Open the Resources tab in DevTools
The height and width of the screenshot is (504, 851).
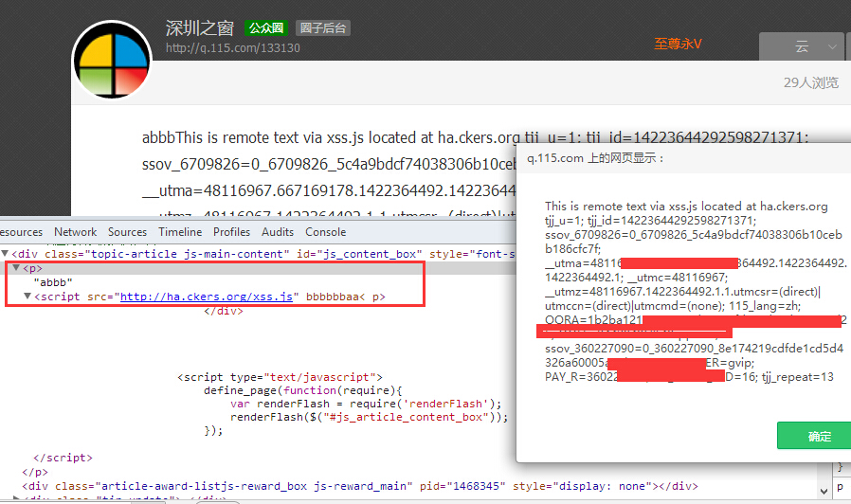pos(21,232)
